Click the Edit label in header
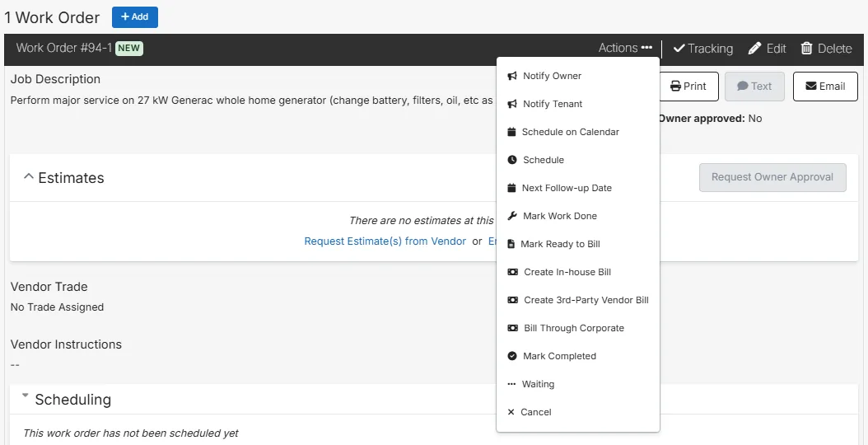The height and width of the screenshot is (445, 868). click(776, 49)
